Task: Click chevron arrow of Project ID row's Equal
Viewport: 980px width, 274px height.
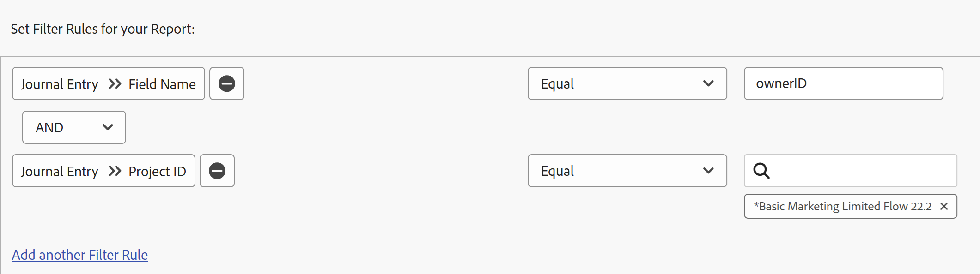Action: coord(708,171)
